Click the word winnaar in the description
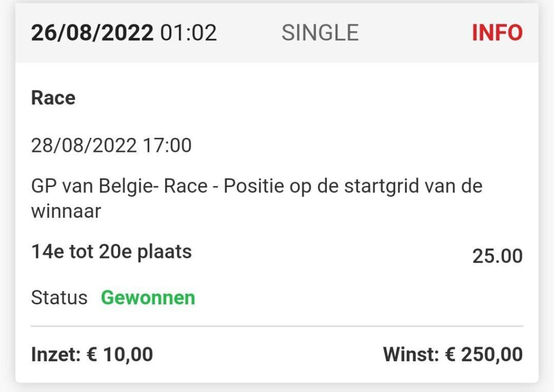This screenshot has width=554, height=392. pos(66,211)
